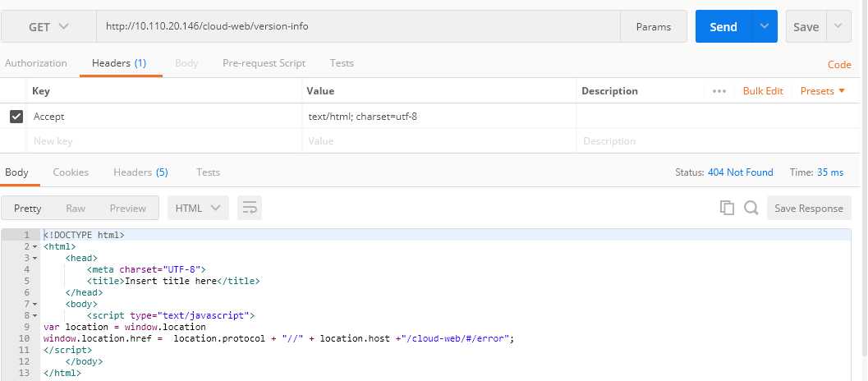The height and width of the screenshot is (381, 868).
Task: Click the window.location.href code line
Action: click(x=279, y=339)
